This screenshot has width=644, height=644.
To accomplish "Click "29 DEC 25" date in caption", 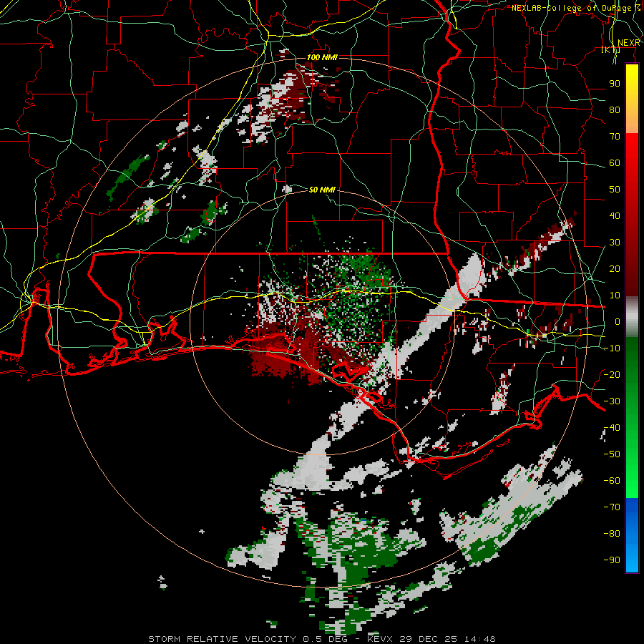I will pos(429,639).
